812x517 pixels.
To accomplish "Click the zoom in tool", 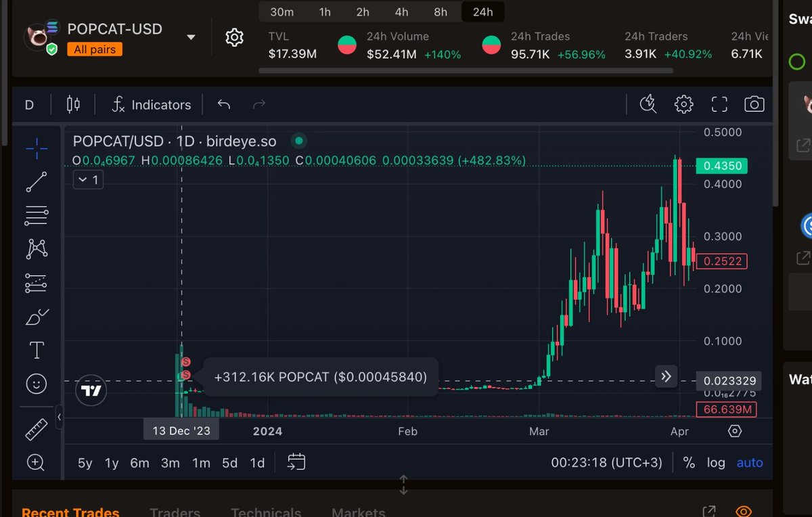I will pos(37,463).
